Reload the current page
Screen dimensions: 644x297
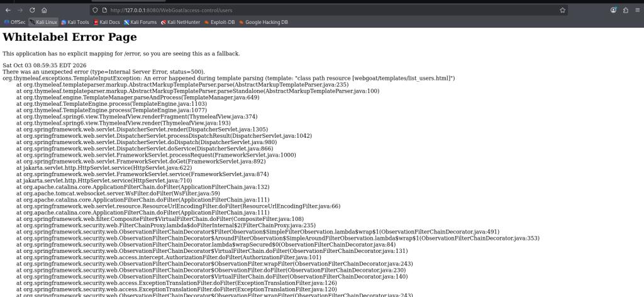pyautogui.click(x=32, y=10)
